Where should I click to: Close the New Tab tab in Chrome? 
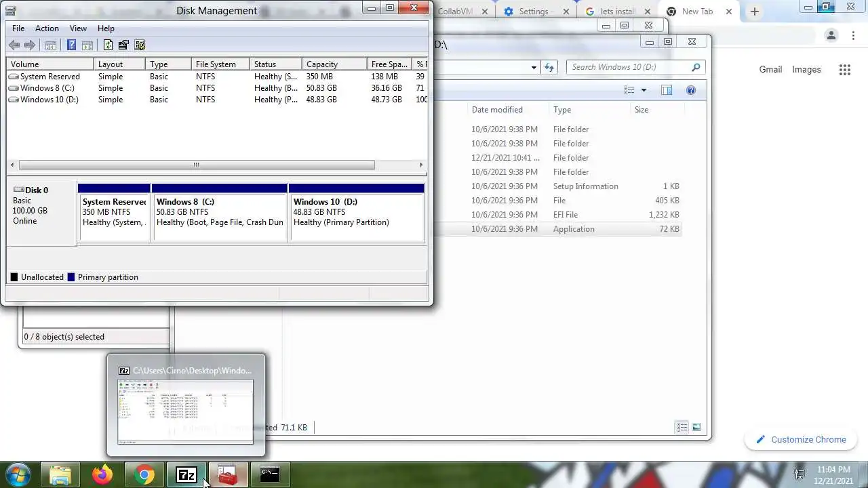(729, 12)
